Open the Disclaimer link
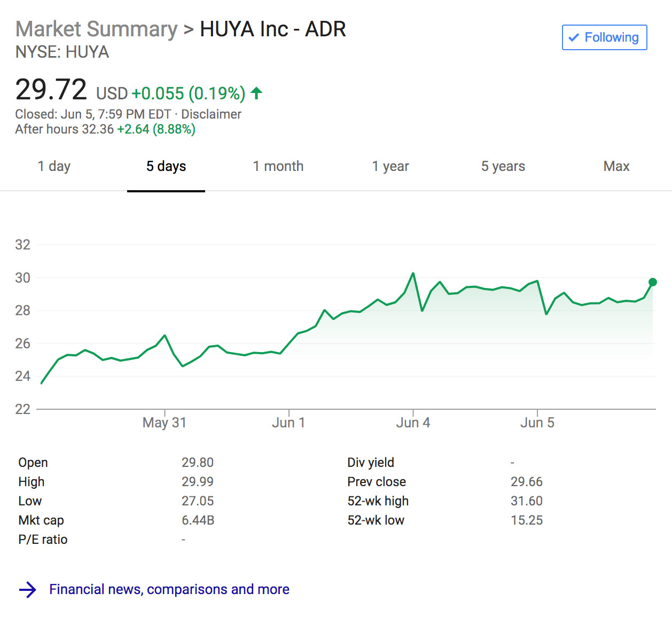Screen dimensions: 672x624 coord(211,114)
